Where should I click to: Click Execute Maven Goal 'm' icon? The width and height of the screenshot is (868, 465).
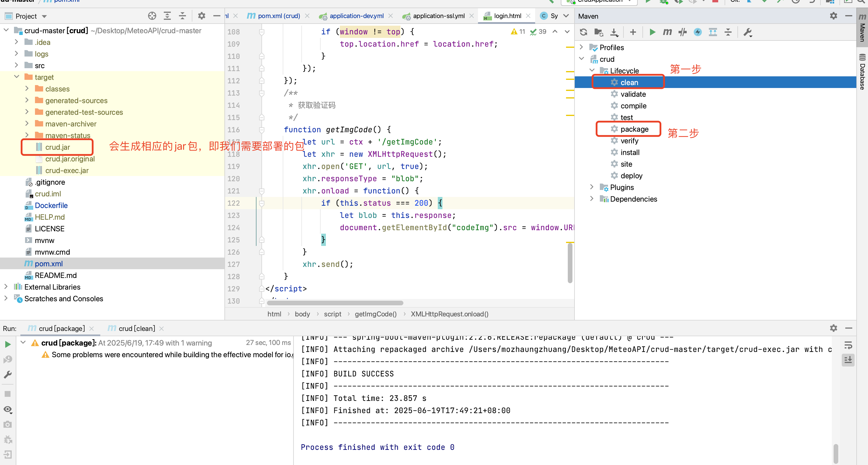(x=667, y=32)
